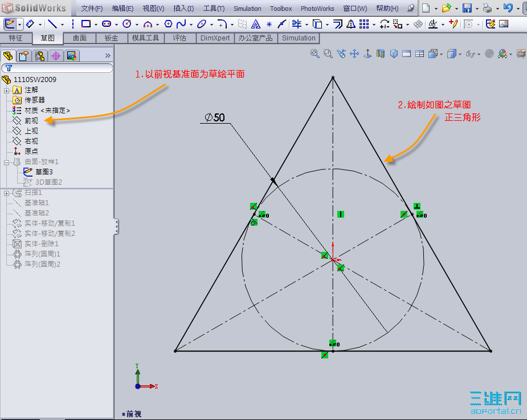Open the 编辑(E) menu

click(122, 9)
